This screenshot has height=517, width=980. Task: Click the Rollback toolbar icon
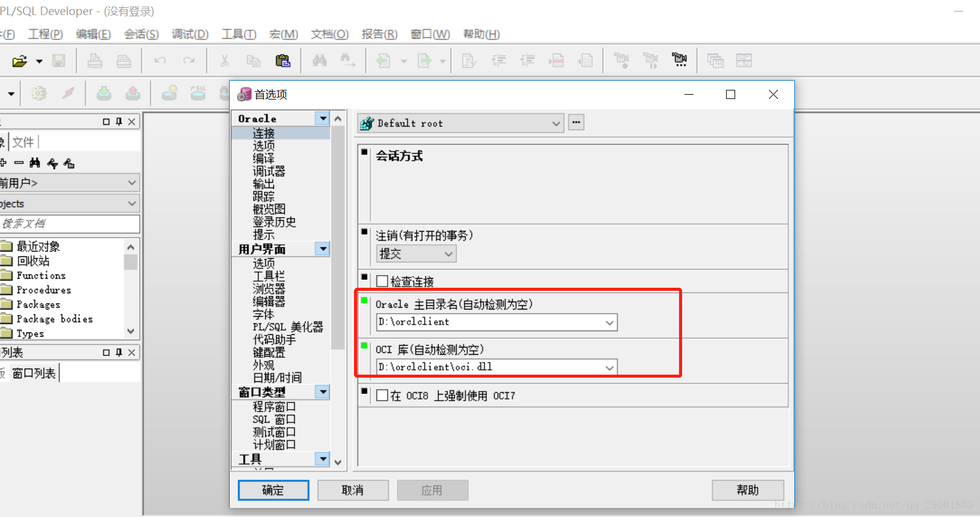[133, 94]
